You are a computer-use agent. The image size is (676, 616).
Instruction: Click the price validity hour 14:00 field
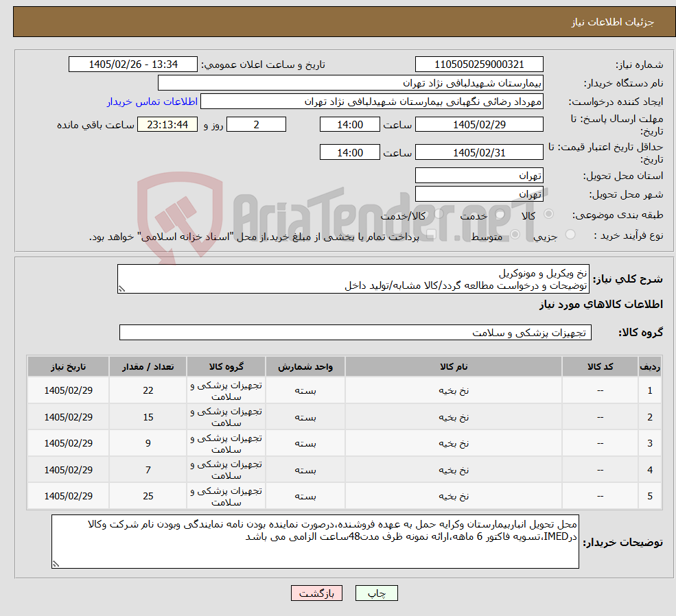[349, 152]
